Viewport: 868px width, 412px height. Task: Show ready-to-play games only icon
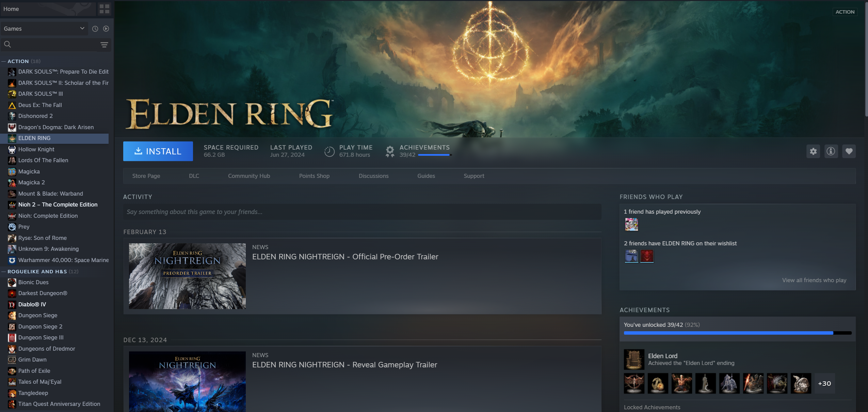(106, 29)
